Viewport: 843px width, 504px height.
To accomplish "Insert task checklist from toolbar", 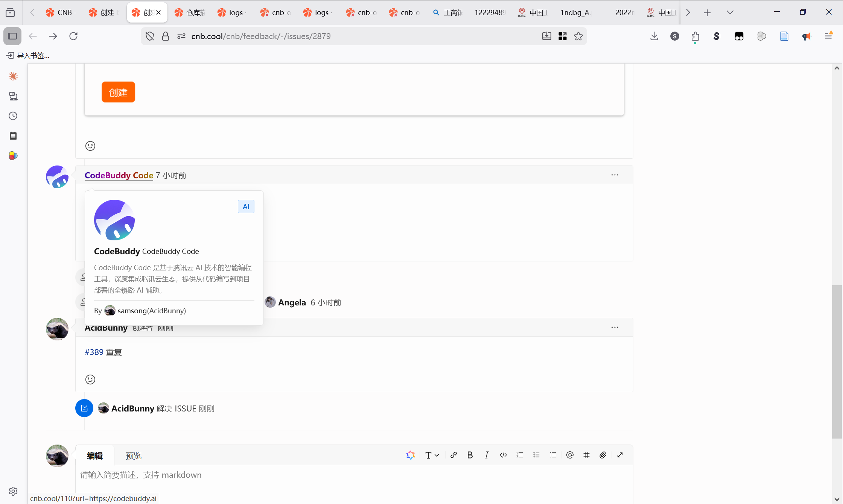I will 536,455.
